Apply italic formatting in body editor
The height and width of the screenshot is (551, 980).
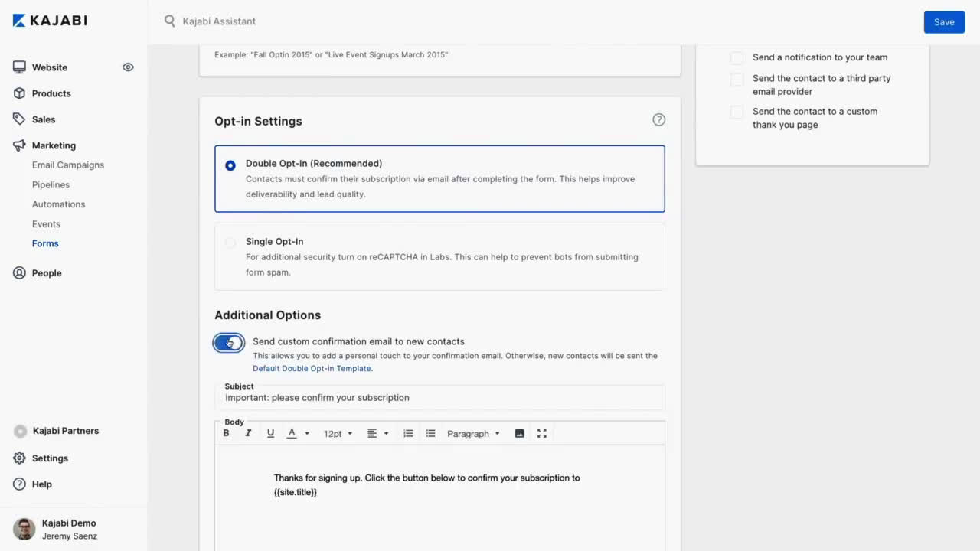248,433
